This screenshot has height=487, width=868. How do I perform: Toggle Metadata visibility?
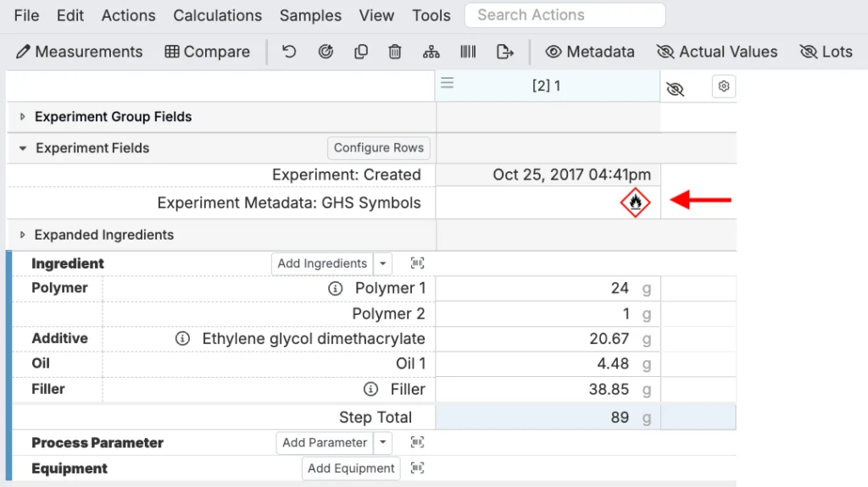pyautogui.click(x=590, y=52)
